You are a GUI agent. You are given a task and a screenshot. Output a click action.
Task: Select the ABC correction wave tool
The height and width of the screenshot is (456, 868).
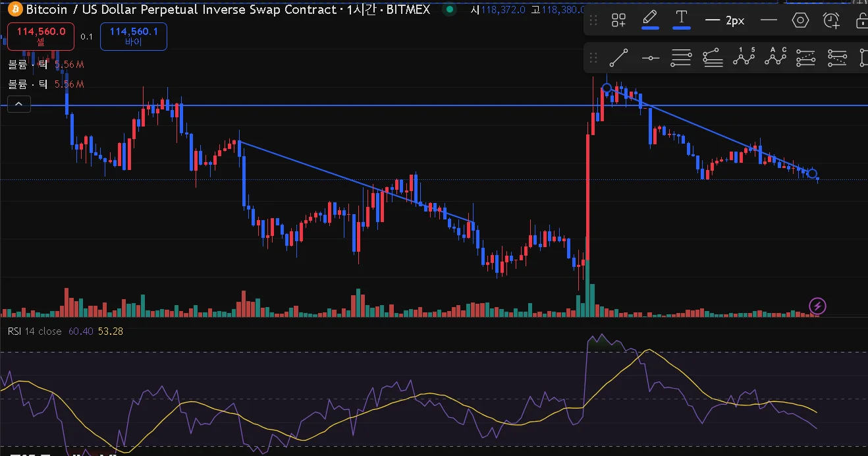click(776, 57)
